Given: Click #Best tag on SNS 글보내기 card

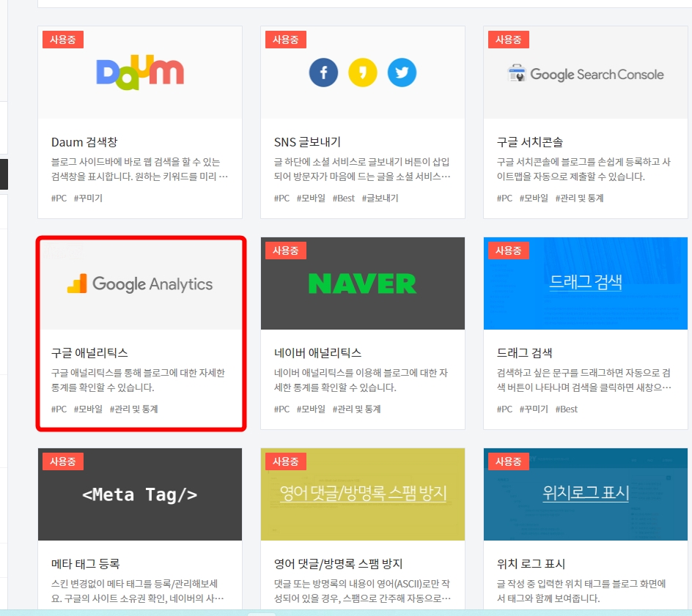Looking at the screenshot, I should [x=344, y=198].
